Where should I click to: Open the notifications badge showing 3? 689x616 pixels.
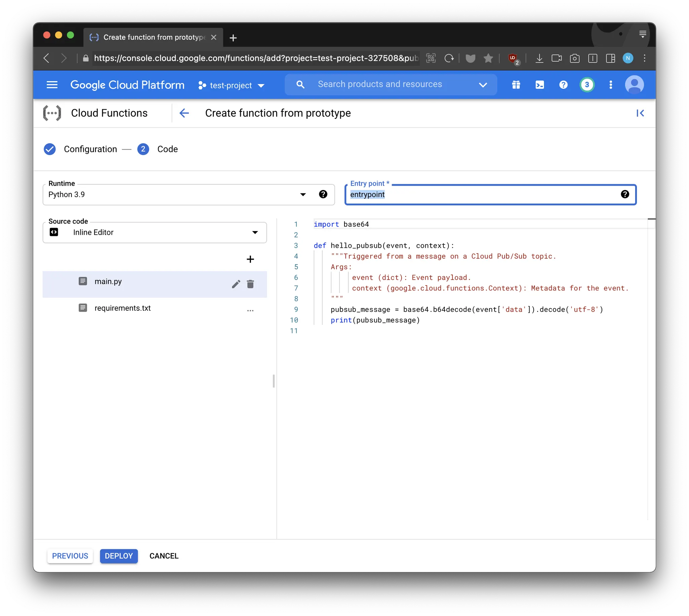point(586,85)
